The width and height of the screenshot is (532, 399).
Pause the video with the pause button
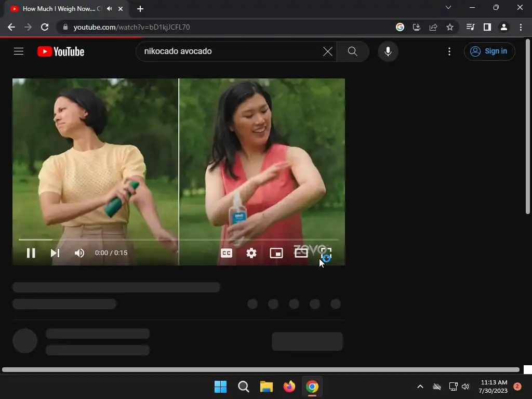(x=31, y=253)
